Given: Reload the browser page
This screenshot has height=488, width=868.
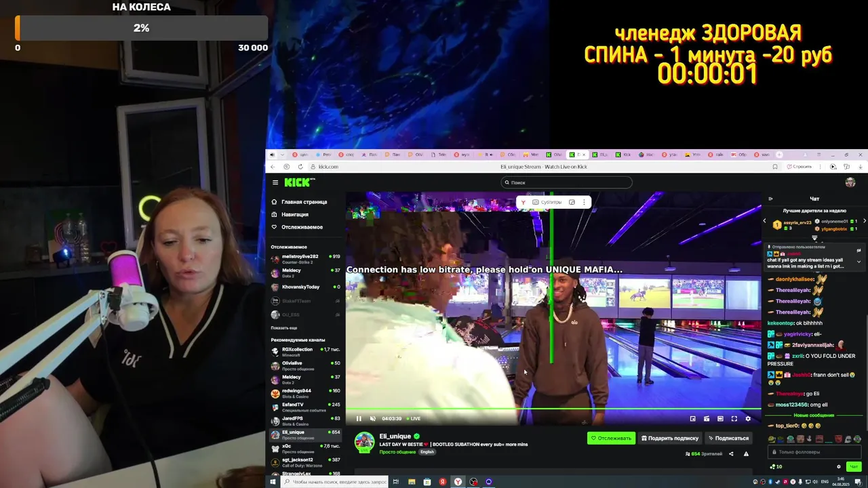Looking at the screenshot, I should [300, 167].
